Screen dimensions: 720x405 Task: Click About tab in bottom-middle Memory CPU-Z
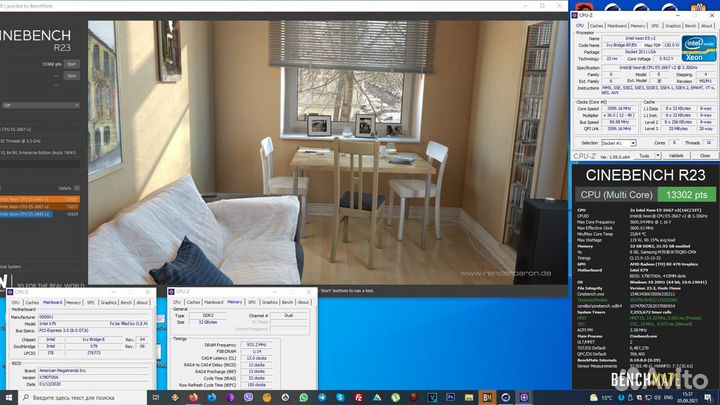point(304,302)
